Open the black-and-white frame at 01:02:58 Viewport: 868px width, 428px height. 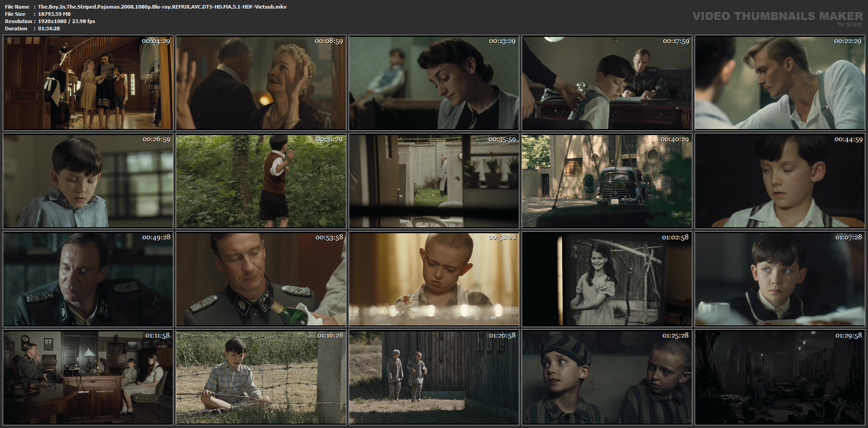[x=607, y=279]
